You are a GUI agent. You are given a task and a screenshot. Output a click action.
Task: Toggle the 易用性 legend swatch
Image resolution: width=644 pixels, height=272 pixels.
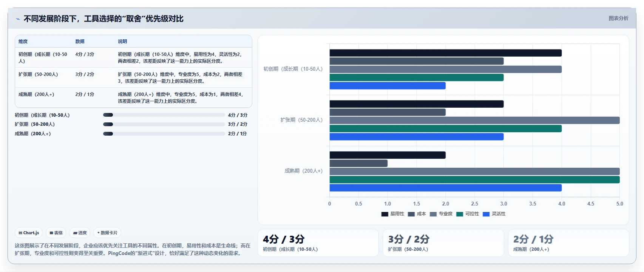pos(385,214)
